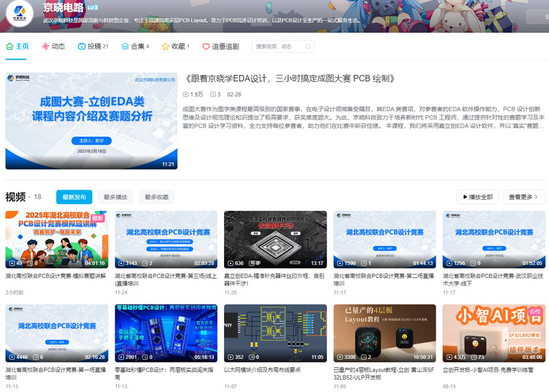The width and height of the screenshot is (549, 392).
Task: Click the search videos and 动态 field
Action: pos(283,47)
